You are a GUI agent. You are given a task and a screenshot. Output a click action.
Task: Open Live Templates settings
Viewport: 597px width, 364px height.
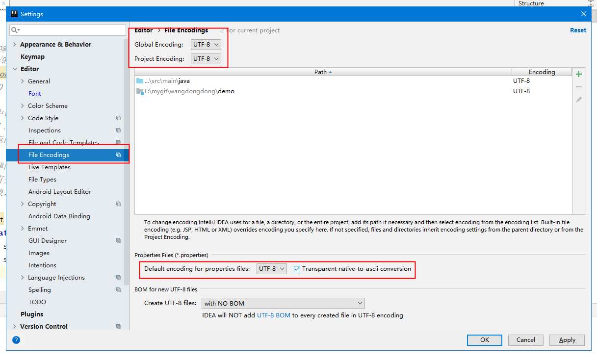50,167
